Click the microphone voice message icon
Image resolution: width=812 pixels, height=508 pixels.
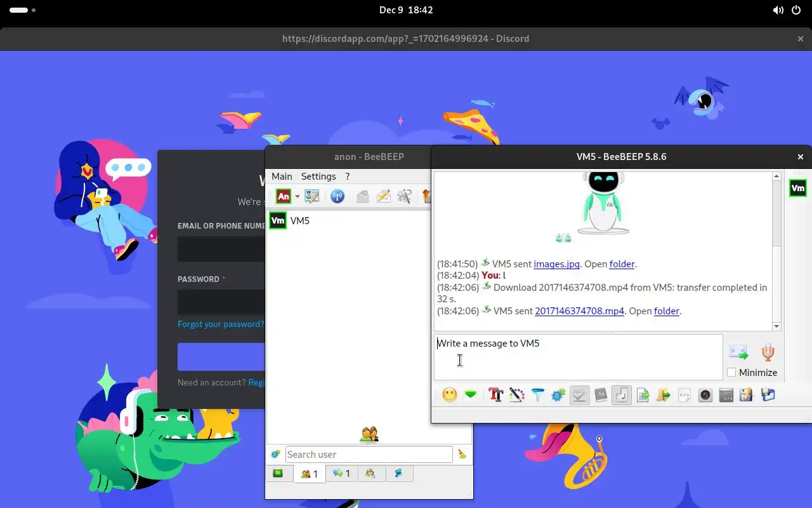[768, 352]
